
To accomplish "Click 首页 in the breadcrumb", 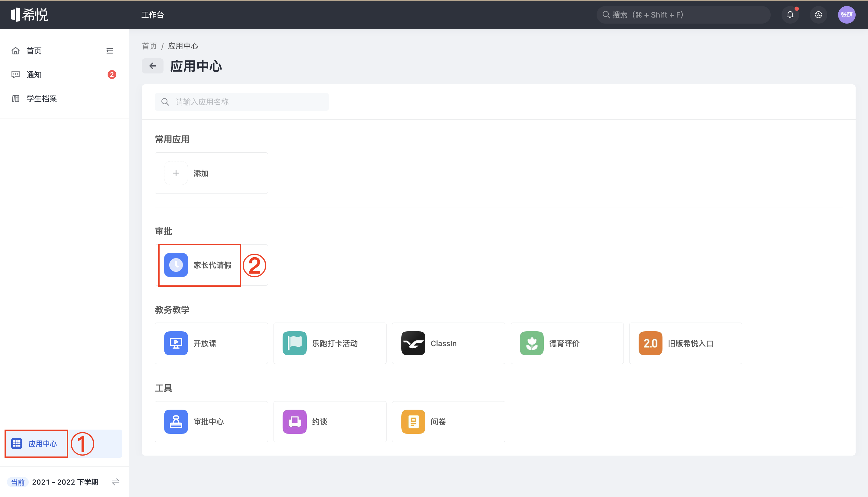I will pos(149,46).
